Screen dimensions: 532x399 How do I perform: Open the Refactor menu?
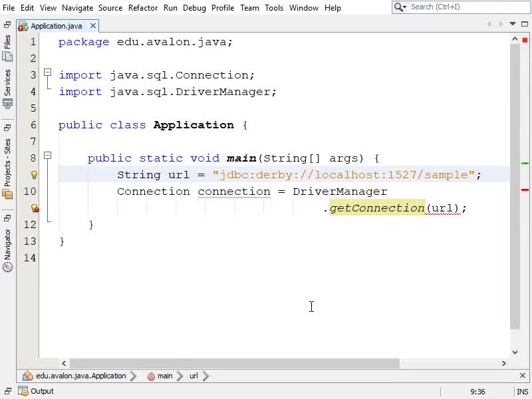[143, 7]
